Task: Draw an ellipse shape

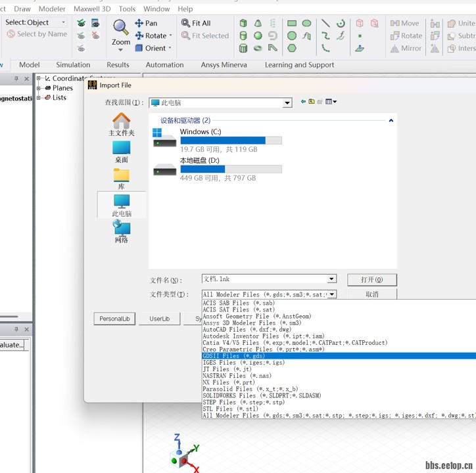Action: coord(306,23)
